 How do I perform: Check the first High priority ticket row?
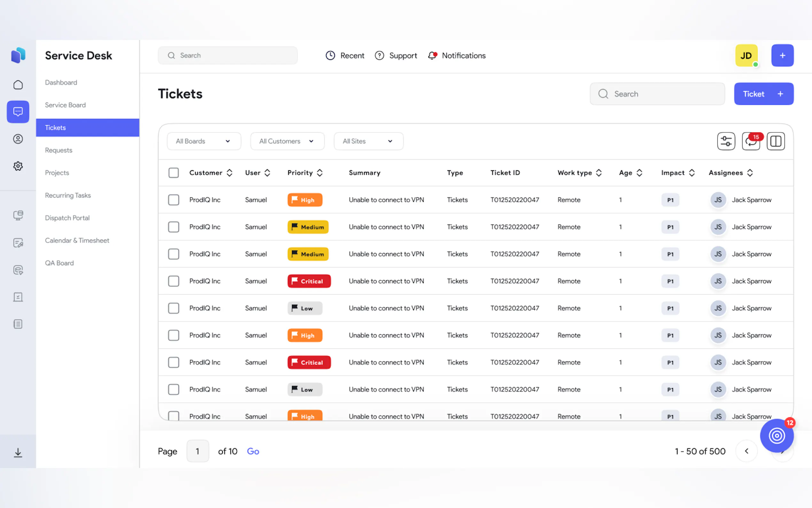click(x=174, y=200)
